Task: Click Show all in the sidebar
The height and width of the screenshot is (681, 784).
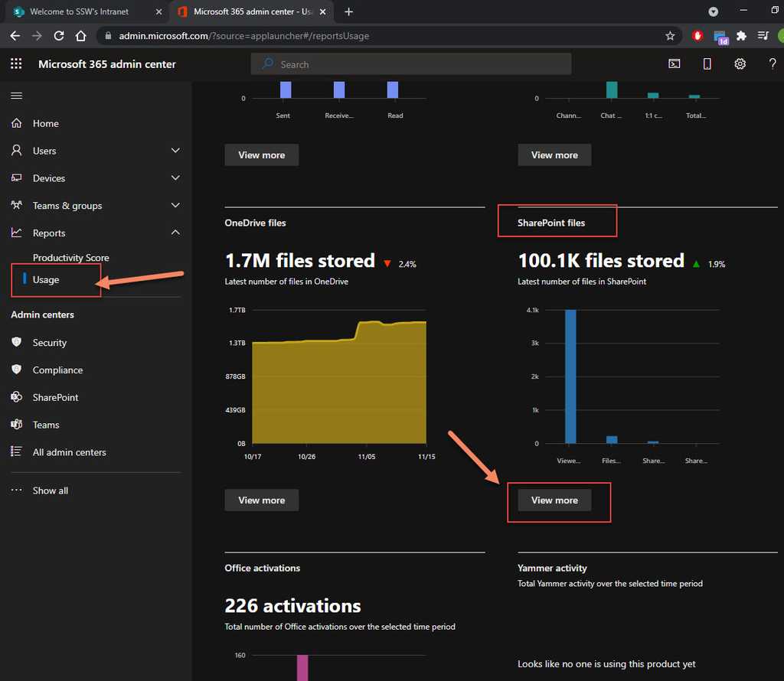Action: tap(50, 490)
